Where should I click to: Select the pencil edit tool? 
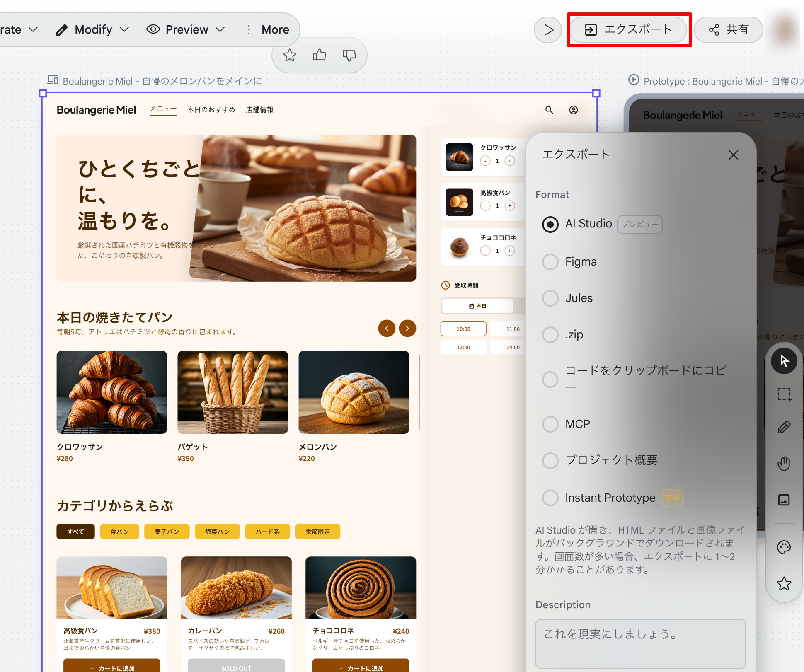(784, 427)
